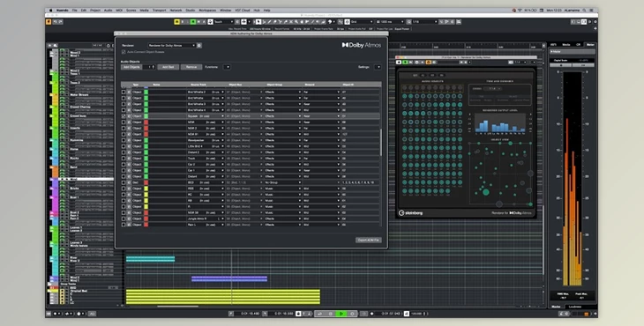
Task: Click Export ADM File button
Action: click(x=369, y=240)
